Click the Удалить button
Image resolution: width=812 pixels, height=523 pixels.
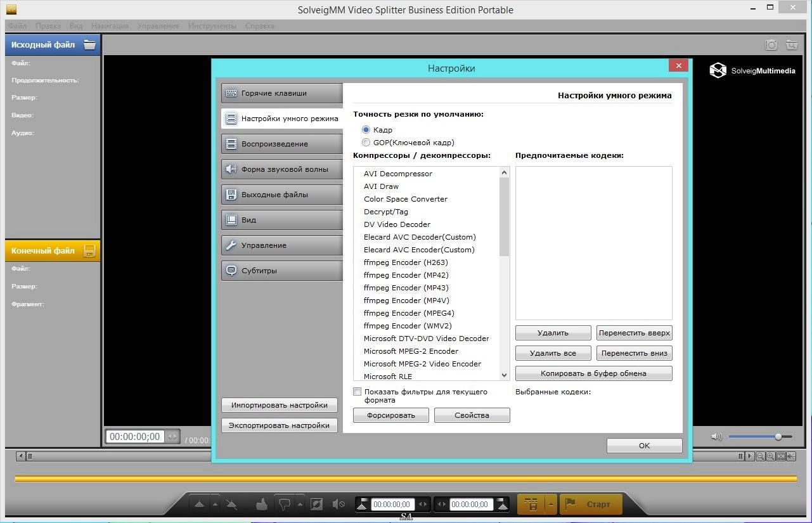point(553,333)
